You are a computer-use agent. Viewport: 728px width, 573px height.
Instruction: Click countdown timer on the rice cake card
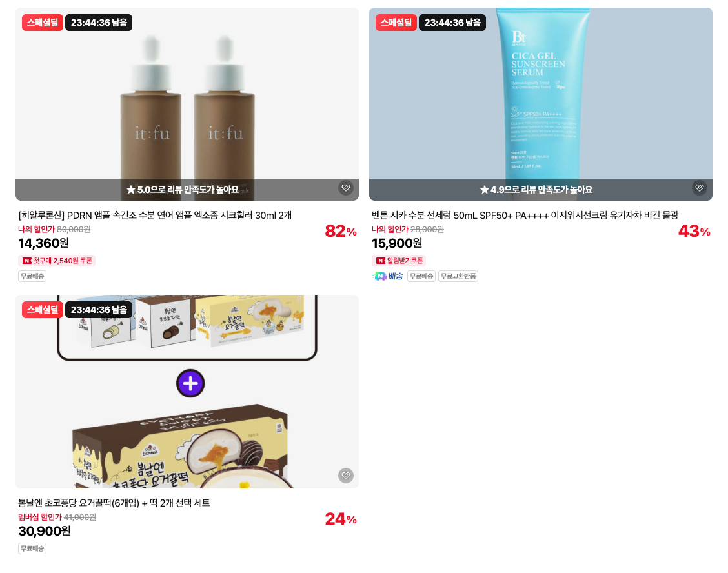click(x=99, y=310)
